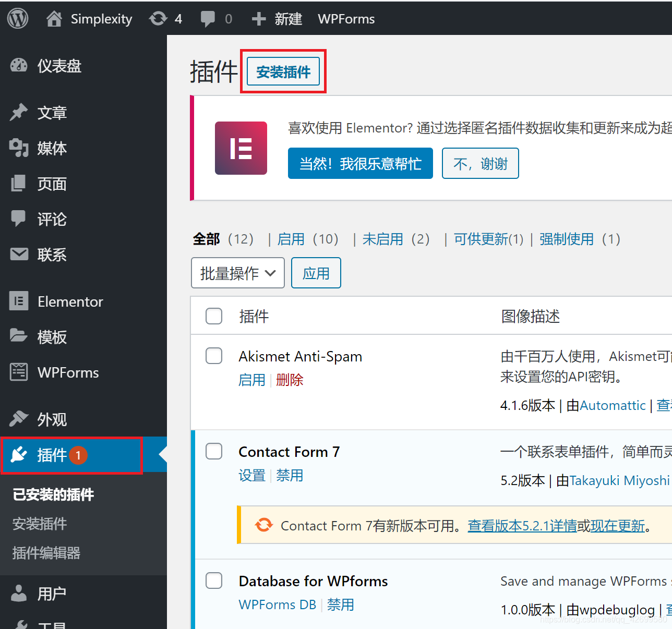This screenshot has height=629, width=672.
Task: Tick the select-all plugins checkbox
Action: [214, 316]
